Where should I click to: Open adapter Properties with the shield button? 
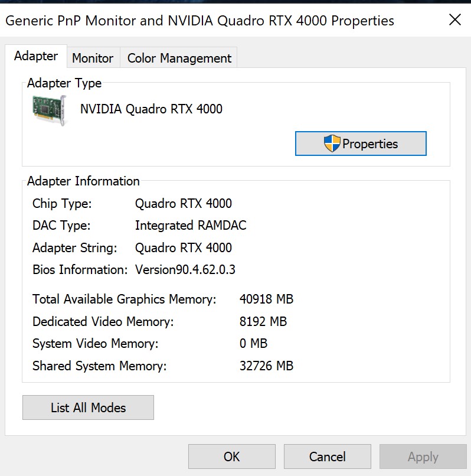point(361,144)
